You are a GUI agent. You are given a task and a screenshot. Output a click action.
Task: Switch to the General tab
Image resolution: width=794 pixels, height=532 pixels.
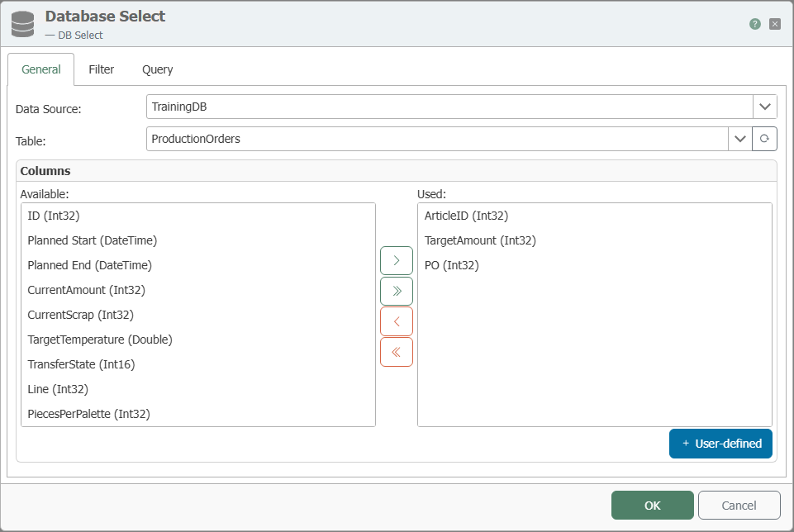[x=41, y=69]
